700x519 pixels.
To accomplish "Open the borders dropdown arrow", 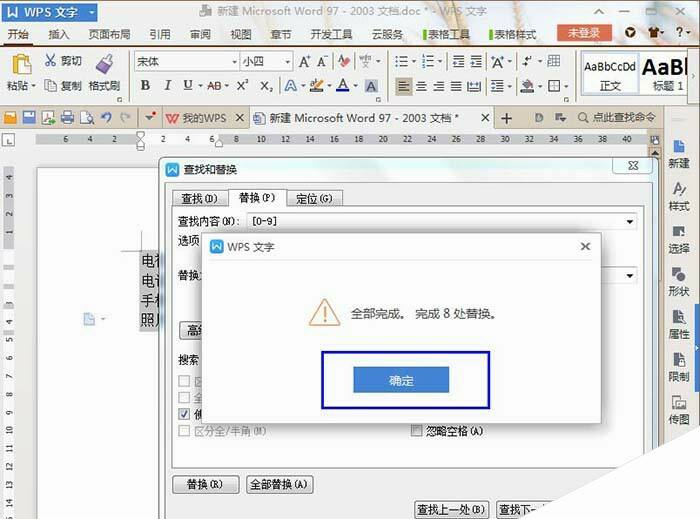I will coord(566,86).
